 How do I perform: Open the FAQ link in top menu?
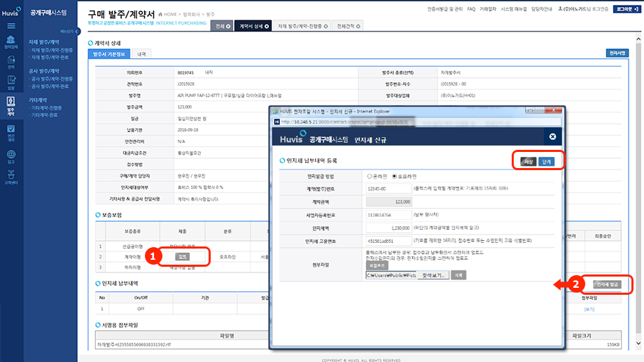[471, 9]
